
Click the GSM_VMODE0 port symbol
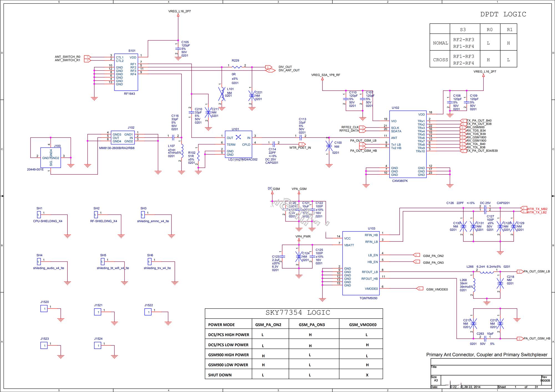pyautogui.click(x=420, y=289)
